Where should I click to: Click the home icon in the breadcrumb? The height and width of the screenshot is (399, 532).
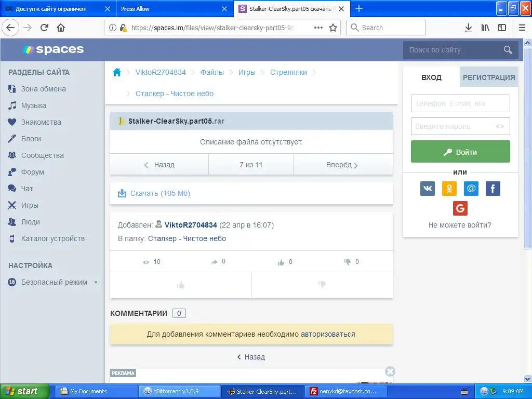(117, 72)
